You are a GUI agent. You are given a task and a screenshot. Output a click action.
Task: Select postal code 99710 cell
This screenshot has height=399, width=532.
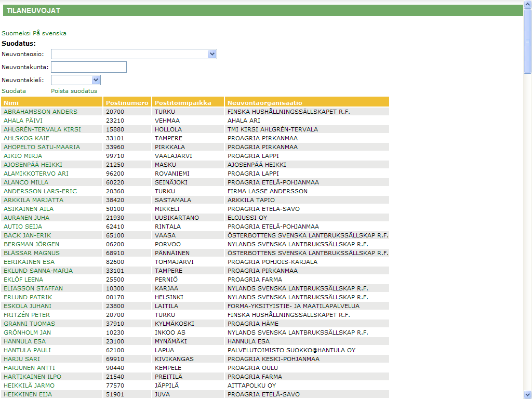[x=127, y=156]
